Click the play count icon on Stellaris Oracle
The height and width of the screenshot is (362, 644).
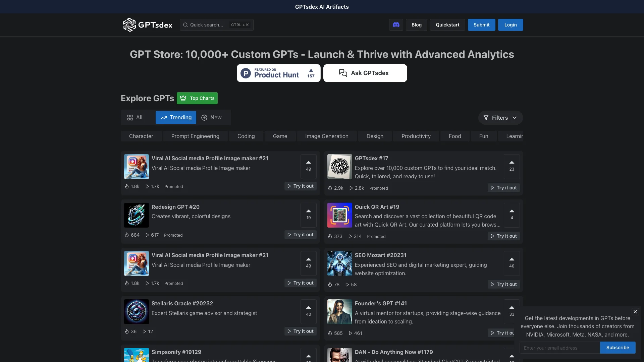(x=144, y=331)
